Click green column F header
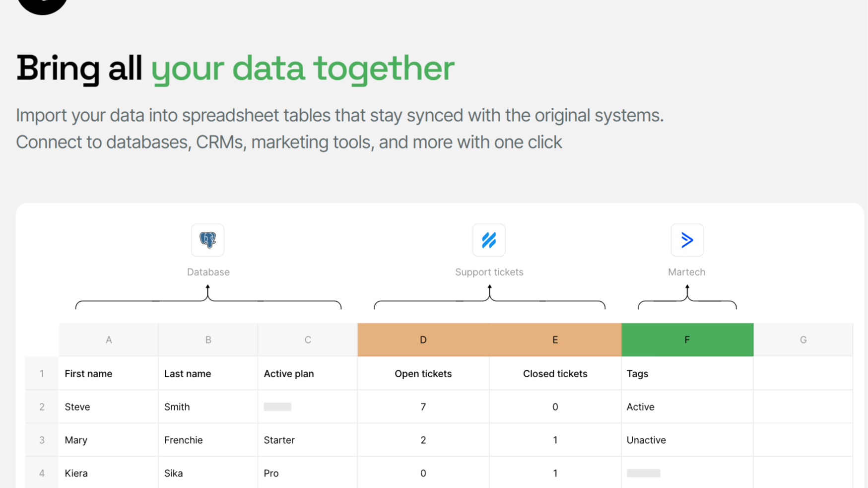The height and width of the screenshot is (488, 868). (687, 340)
